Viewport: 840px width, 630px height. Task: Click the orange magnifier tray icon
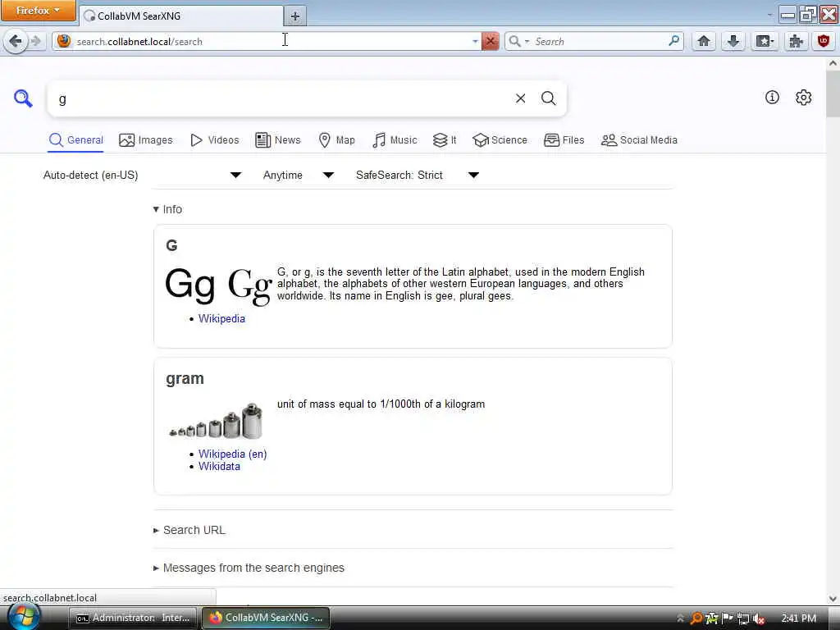click(696, 619)
